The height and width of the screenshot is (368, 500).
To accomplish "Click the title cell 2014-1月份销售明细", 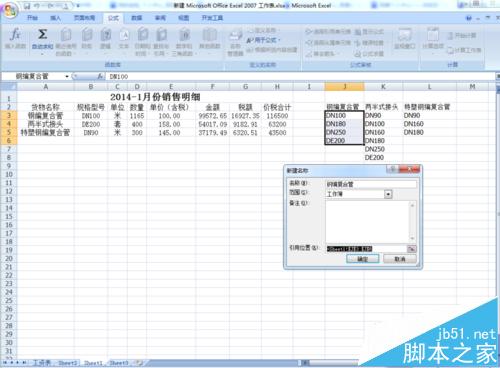I will (x=155, y=97).
